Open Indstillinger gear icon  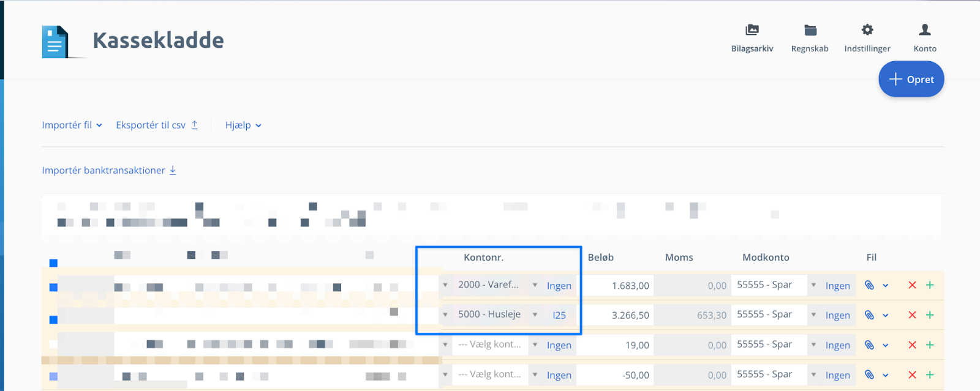tap(867, 30)
